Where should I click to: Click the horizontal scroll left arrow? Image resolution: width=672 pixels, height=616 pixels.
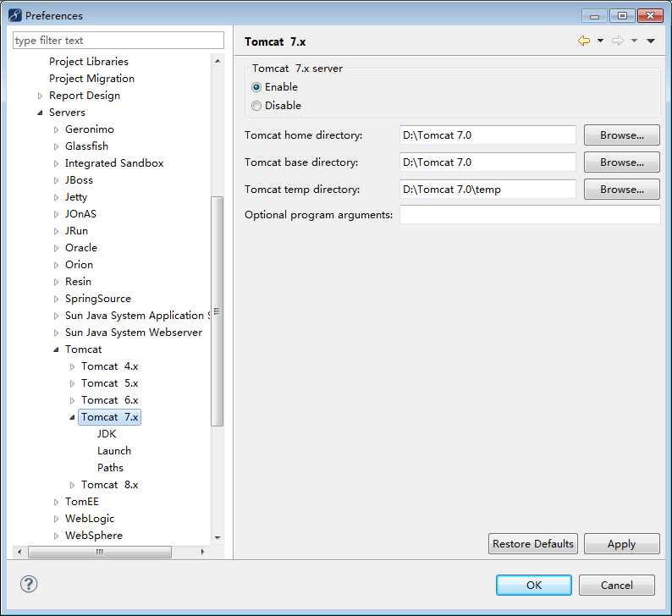[19, 552]
